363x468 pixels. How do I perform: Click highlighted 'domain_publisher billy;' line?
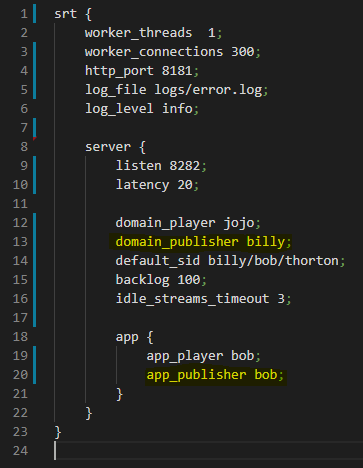click(x=203, y=242)
